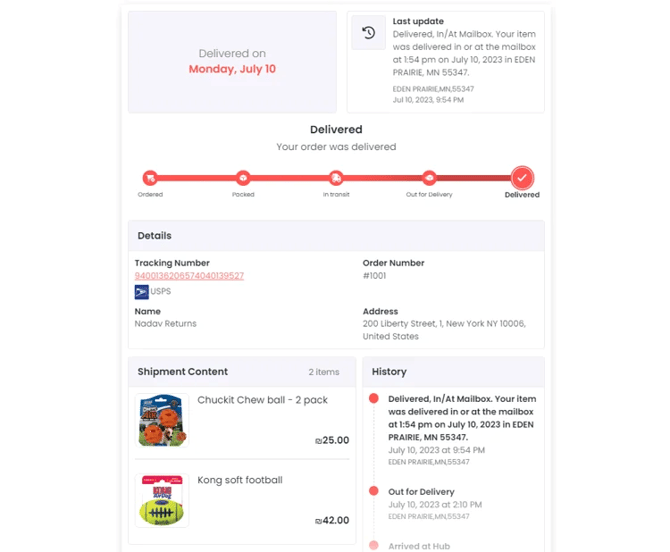
Task: Click the Chuckit Chew ball - 2 pack title
Action: coord(262,400)
